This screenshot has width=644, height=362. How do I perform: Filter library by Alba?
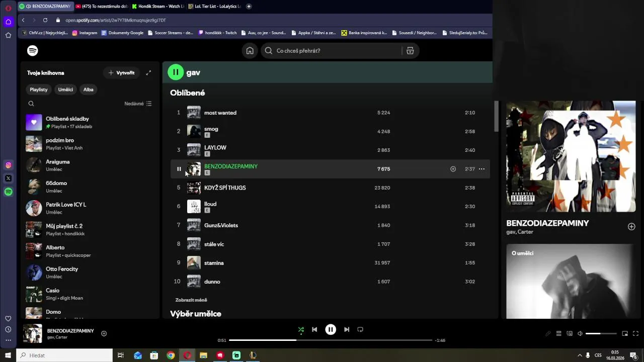click(89, 89)
